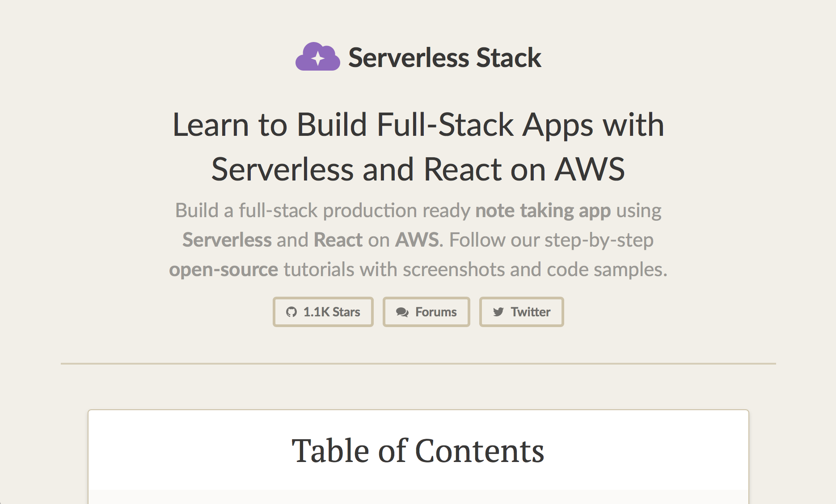The width and height of the screenshot is (836, 504).
Task: Click the "Table of Contents" heading
Action: pos(418,450)
